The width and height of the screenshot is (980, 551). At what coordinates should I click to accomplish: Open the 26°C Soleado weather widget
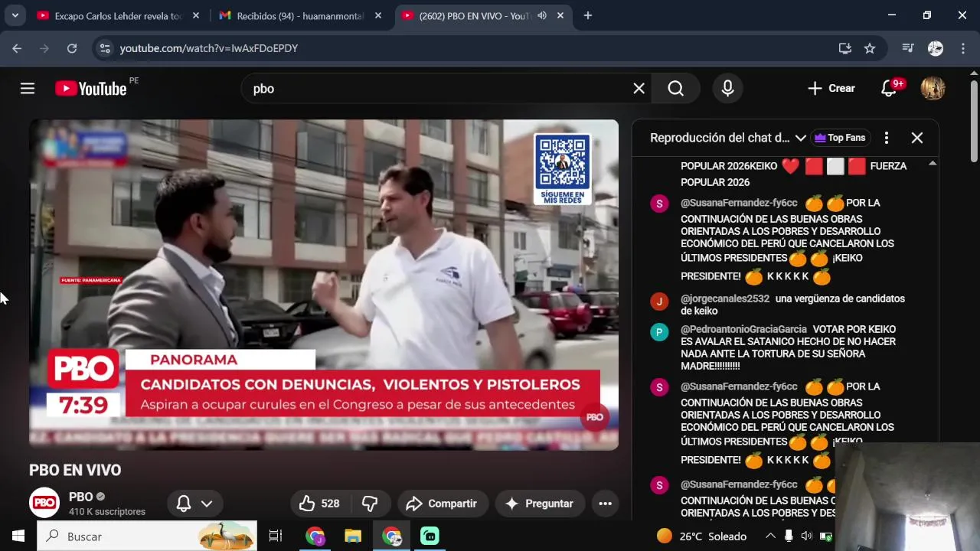point(701,536)
